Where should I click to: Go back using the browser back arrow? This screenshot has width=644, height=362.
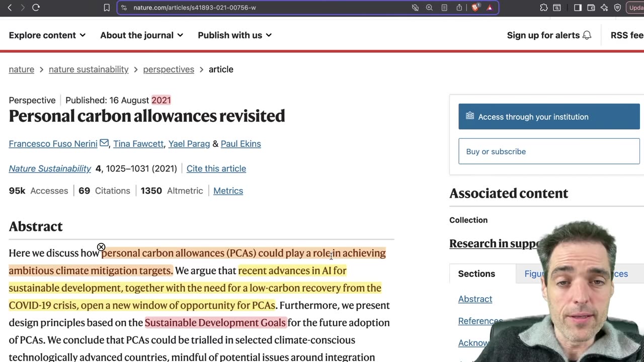10,8
